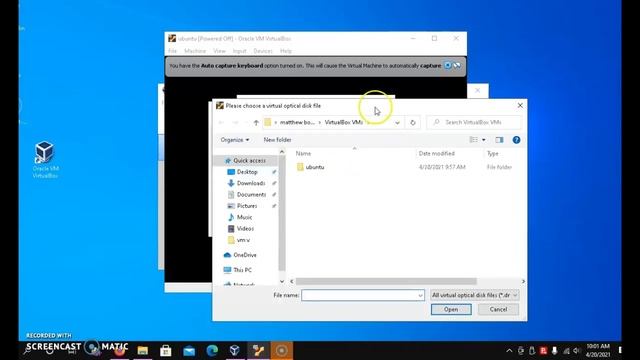
Task: Open the view options dropdown arrow
Action: pyautogui.click(x=484, y=140)
